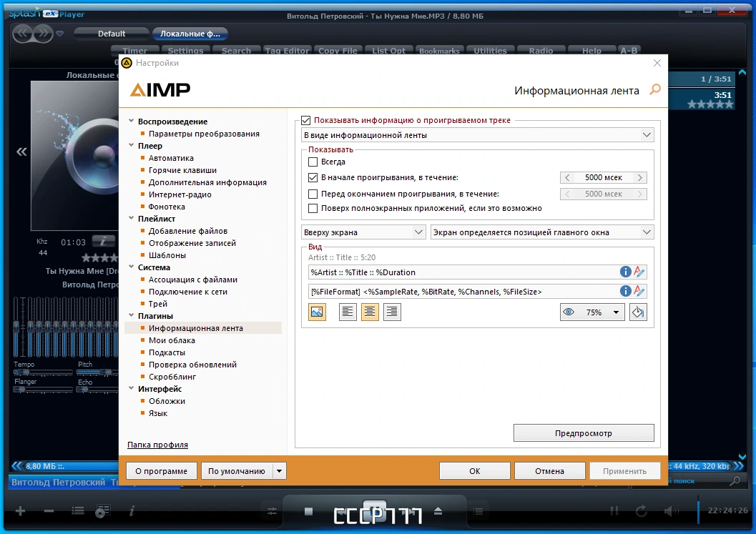The image size is (756, 534).
Task: Open the 'Bookmarks' menu tab
Action: point(439,50)
